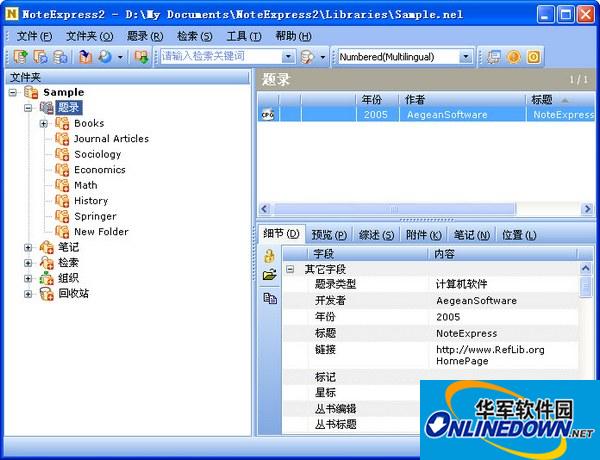The width and height of the screenshot is (600, 460).
Task: Click the online search globe icon
Action: click(x=105, y=57)
